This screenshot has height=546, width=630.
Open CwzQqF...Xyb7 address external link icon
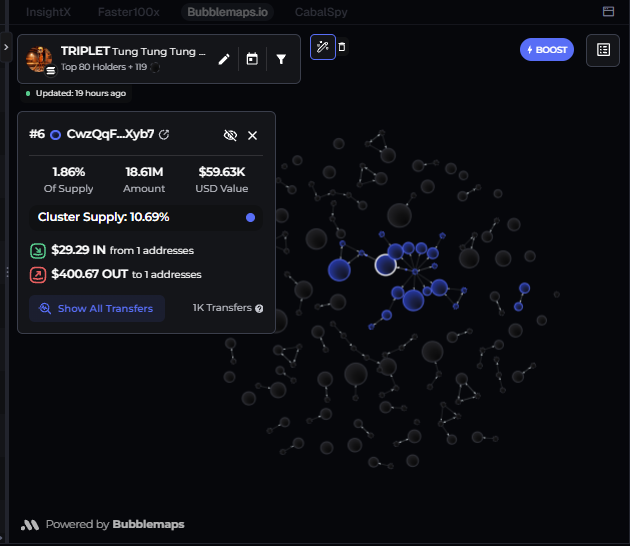(x=164, y=135)
